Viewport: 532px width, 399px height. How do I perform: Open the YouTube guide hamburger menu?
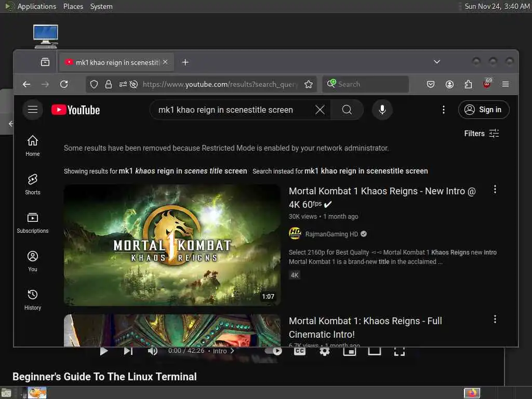[33, 110]
